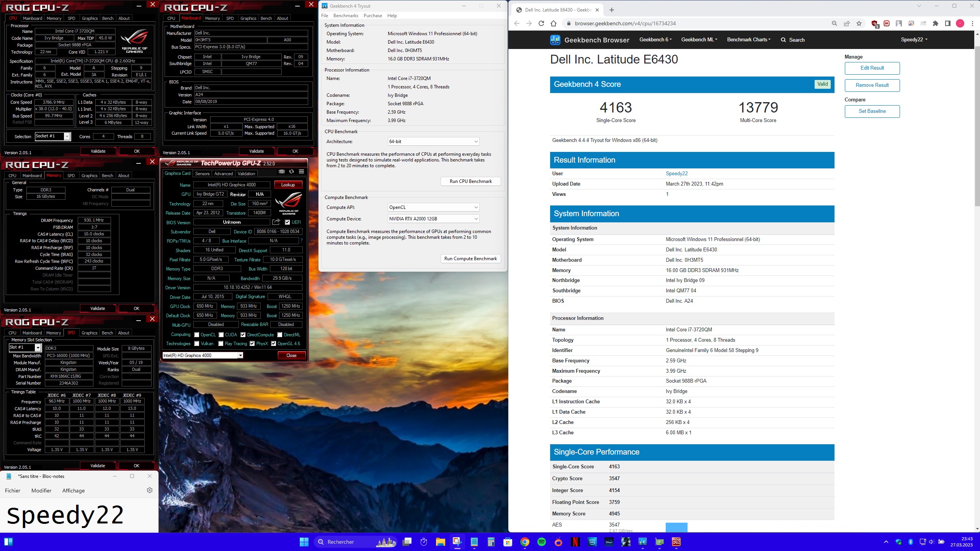Click the zoom magnifier icon in address bar
The height and width of the screenshot is (551, 980).
click(x=835, y=23)
